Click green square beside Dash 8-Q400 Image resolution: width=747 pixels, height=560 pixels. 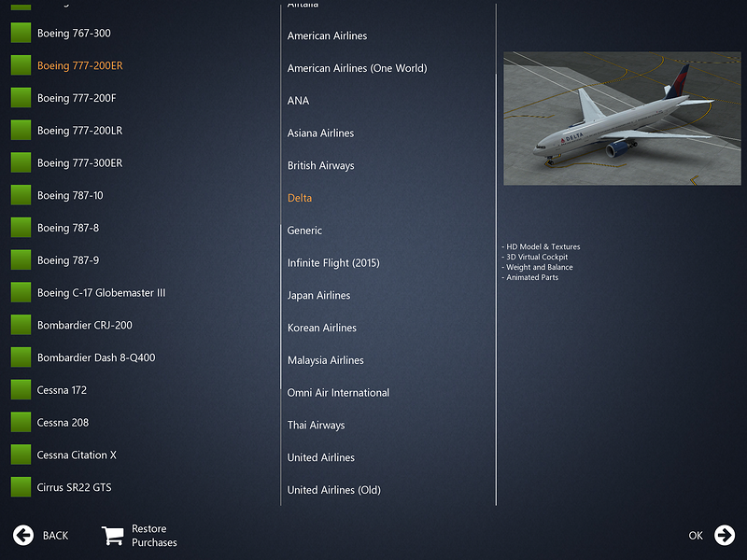(21, 357)
